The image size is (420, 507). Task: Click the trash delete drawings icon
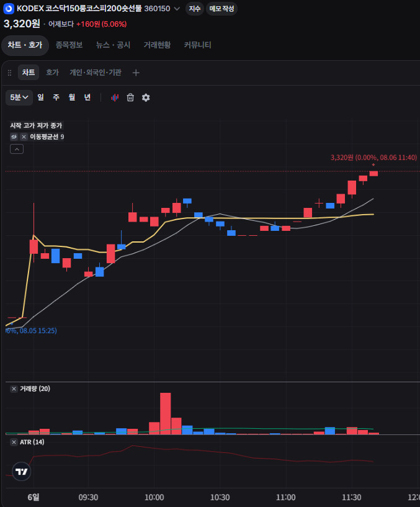[130, 97]
